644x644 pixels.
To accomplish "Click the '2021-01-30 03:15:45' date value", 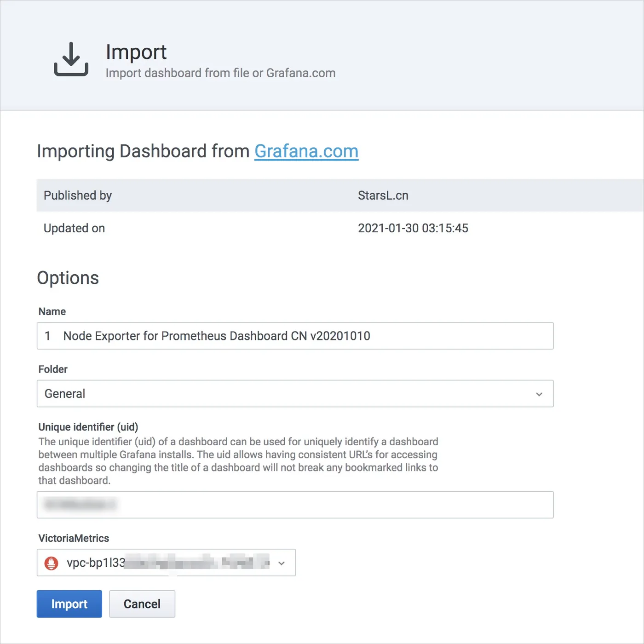I will pyautogui.click(x=413, y=228).
